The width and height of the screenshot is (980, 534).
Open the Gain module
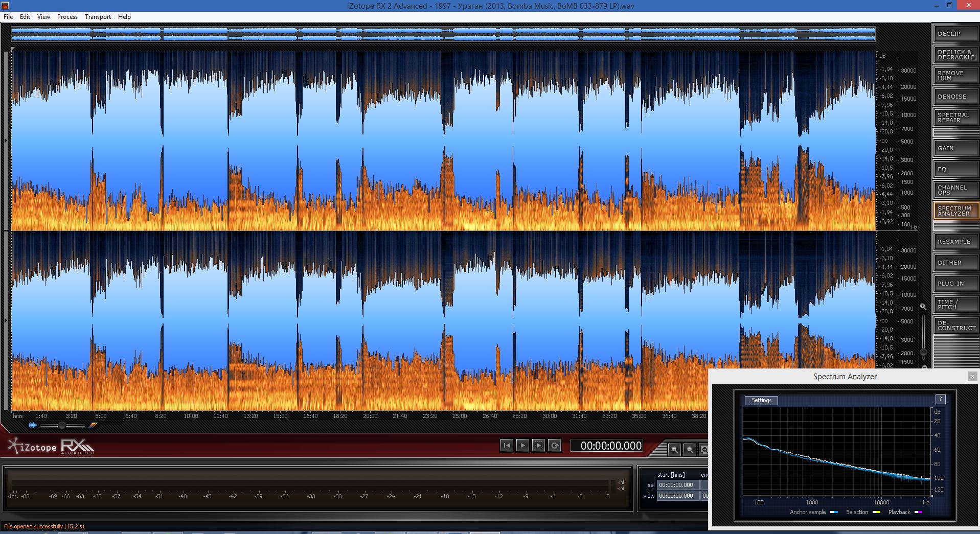[955, 148]
